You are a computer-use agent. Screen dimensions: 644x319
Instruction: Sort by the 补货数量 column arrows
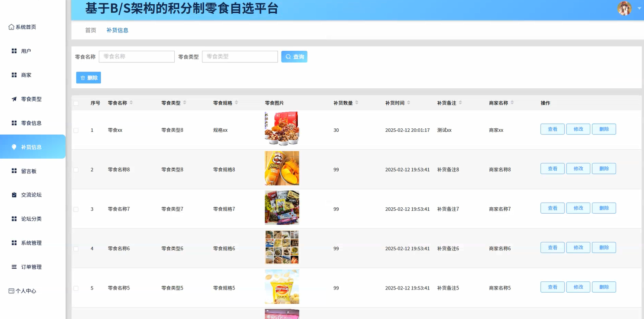tap(356, 103)
